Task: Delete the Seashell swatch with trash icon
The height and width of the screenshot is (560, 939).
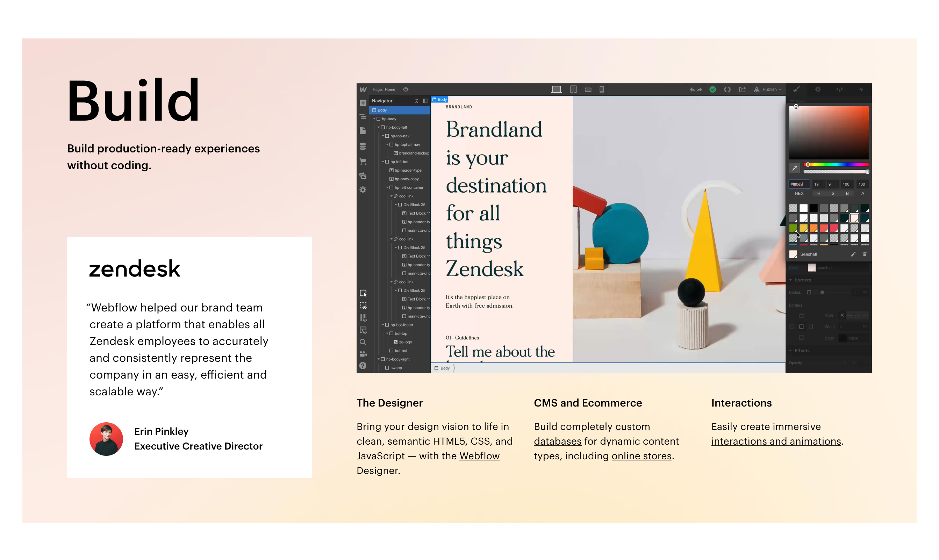Action: pos(865,254)
